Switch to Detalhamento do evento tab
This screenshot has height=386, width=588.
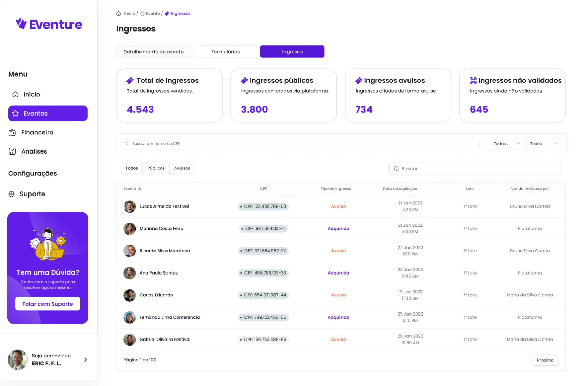click(x=153, y=52)
